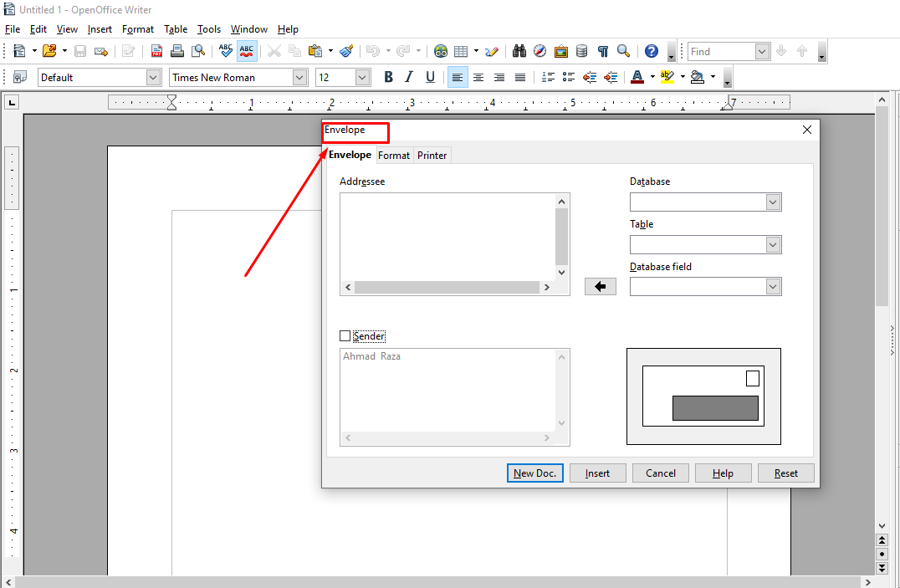Viewport: 900px width, 588px height.
Task: Click the OpenOffice Help icon
Action: tap(652, 51)
